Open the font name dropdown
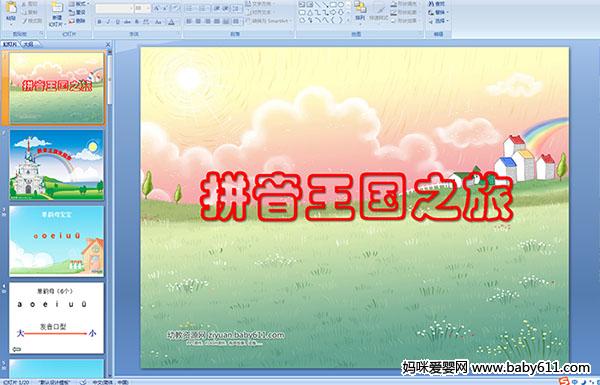The image size is (600, 385). (x=114, y=8)
